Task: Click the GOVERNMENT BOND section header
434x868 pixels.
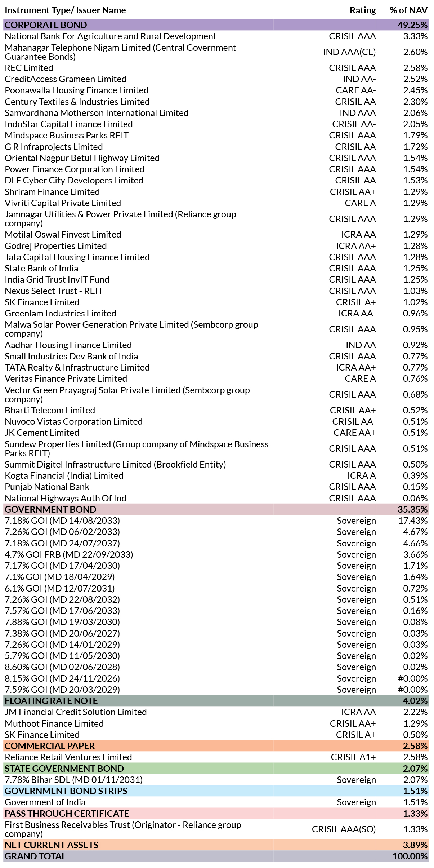Action: (x=216, y=509)
